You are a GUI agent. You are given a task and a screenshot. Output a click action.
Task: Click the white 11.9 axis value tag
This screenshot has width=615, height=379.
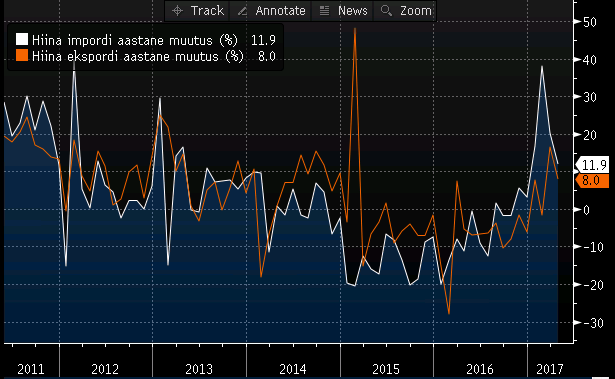click(x=593, y=165)
